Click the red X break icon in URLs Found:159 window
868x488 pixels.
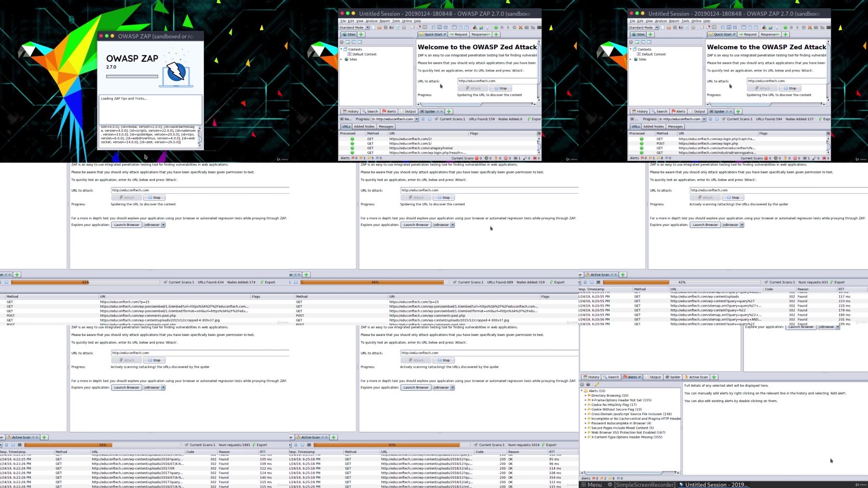coord(520,28)
